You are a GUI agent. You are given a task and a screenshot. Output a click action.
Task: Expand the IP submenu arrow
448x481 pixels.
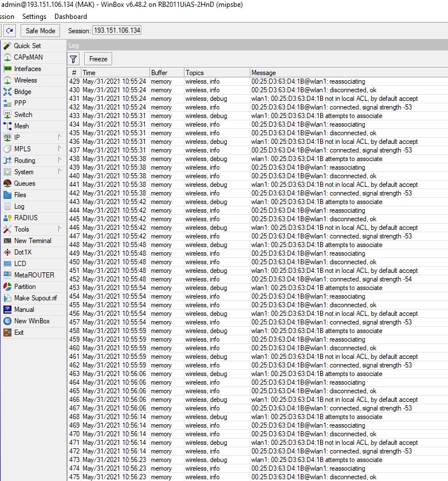[60, 138]
